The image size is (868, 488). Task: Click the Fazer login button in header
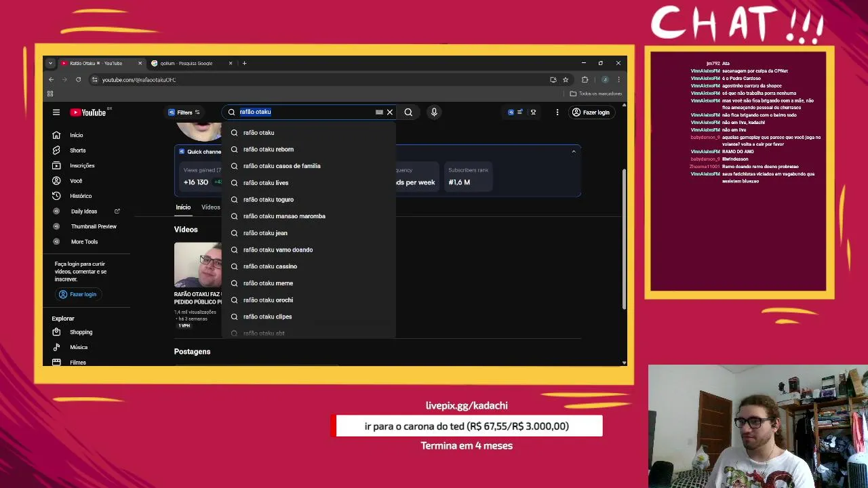[591, 113]
